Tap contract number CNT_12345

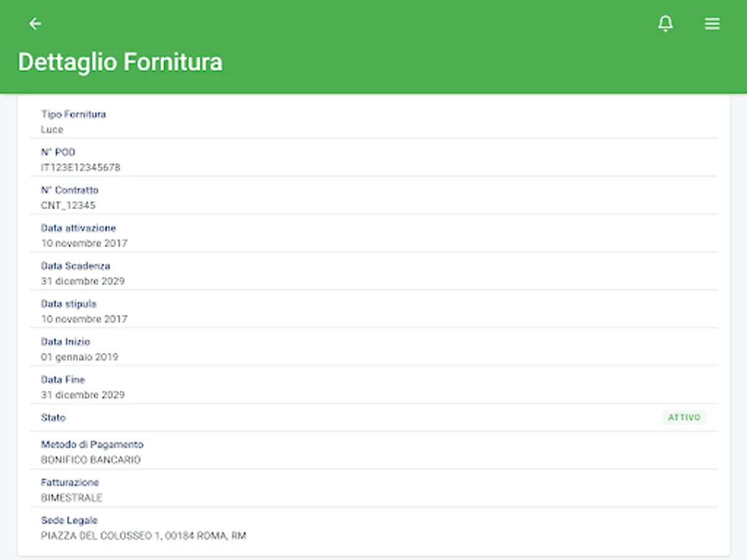(x=68, y=205)
